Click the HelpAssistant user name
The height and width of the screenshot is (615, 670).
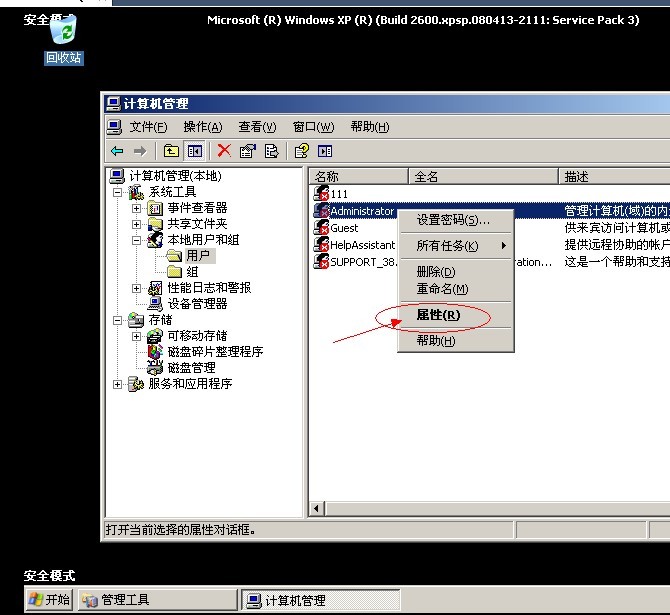(x=362, y=245)
